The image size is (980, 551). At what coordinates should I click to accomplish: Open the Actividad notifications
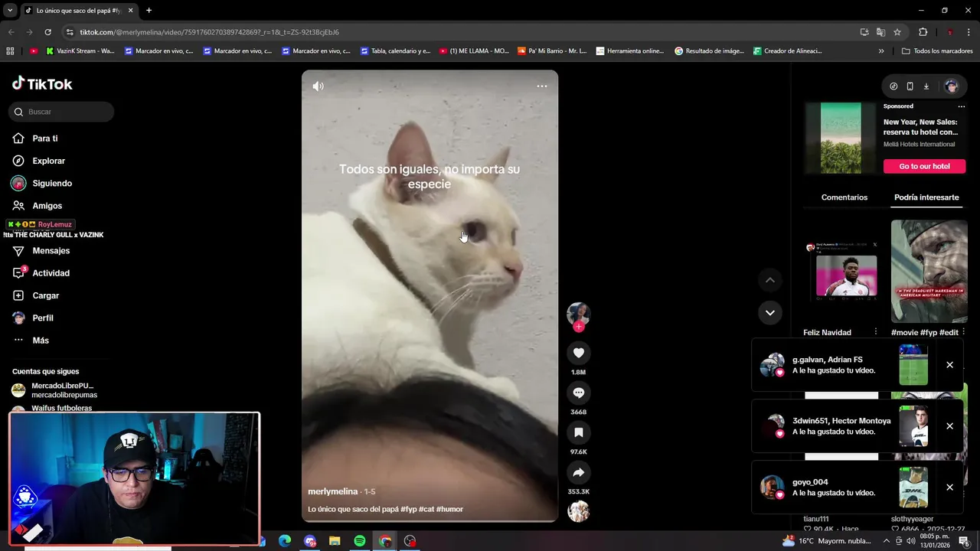51,273
